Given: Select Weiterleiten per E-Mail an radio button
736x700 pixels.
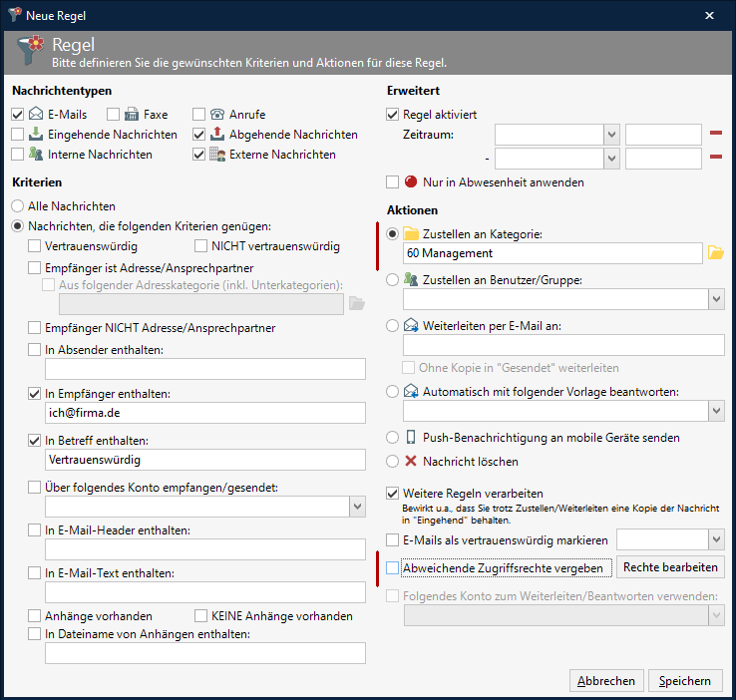Looking at the screenshot, I should pos(392,325).
